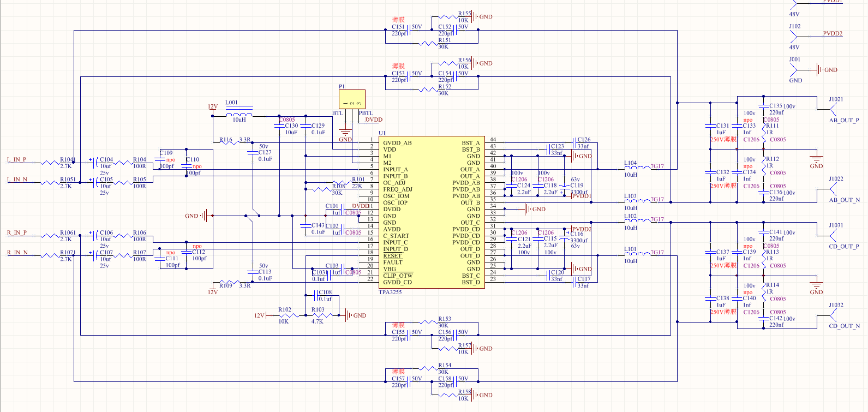
Task: Click the 'C_START' pin label
Action: point(396,236)
